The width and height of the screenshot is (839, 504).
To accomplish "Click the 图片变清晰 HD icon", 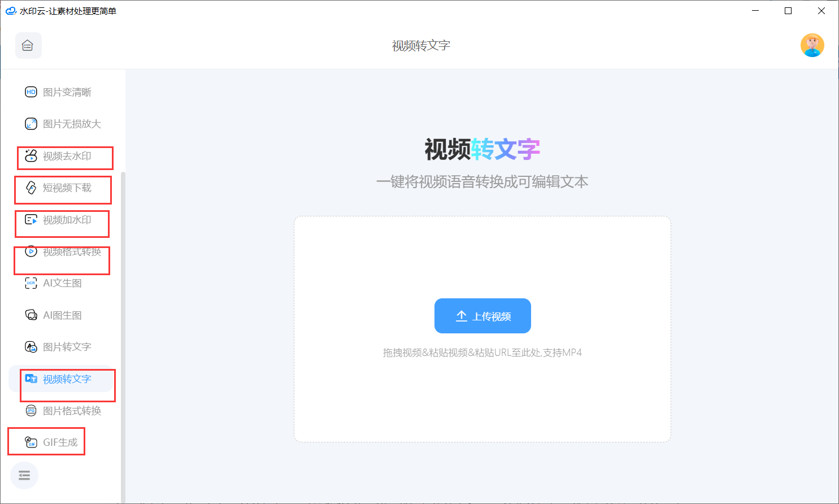I will pyautogui.click(x=31, y=92).
